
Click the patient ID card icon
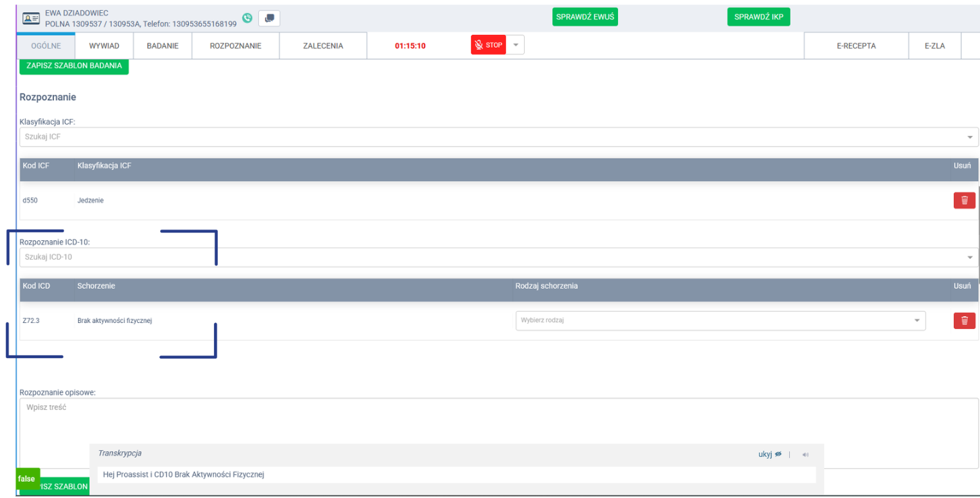pyautogui.click(x=31, y=18)
